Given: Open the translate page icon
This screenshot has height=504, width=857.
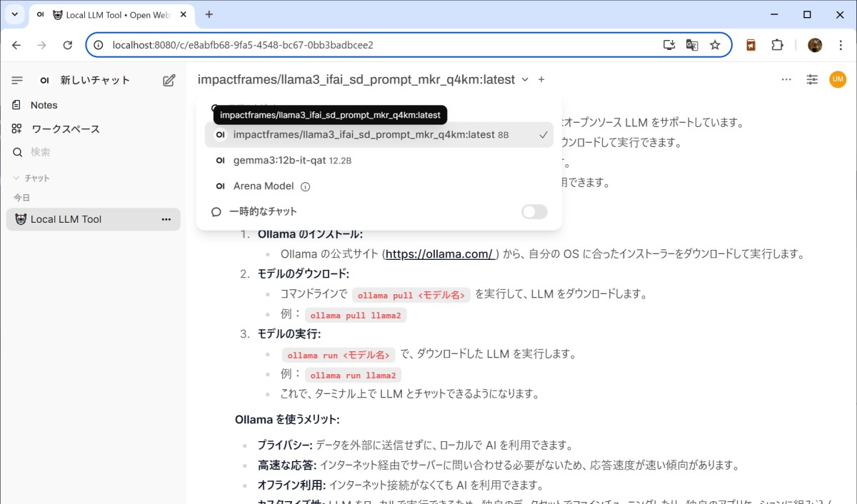Looking at the screenshot, I should (692, 45).
